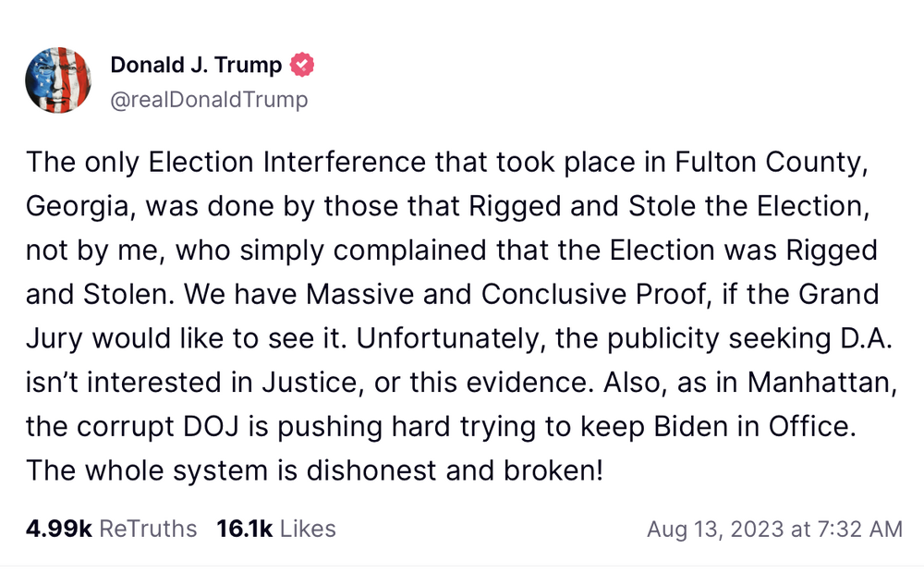Open the flag-painted profile avatar

coord(58,81)
